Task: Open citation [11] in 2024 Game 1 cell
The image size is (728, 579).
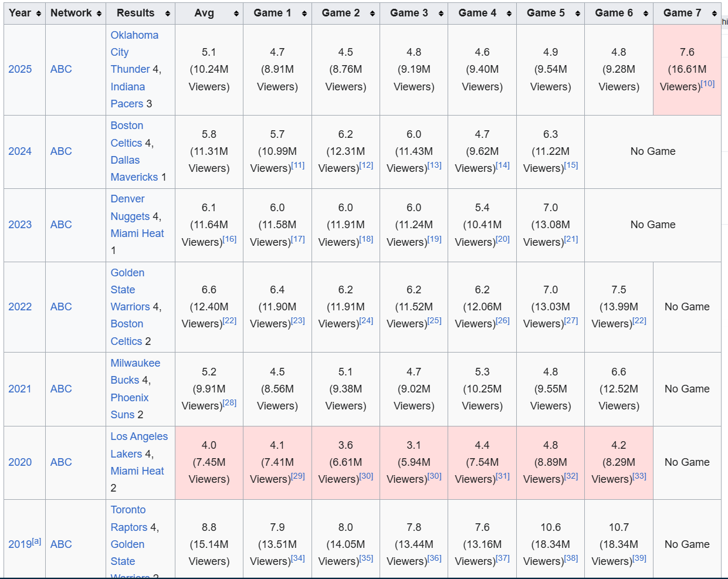Action: 298,165
